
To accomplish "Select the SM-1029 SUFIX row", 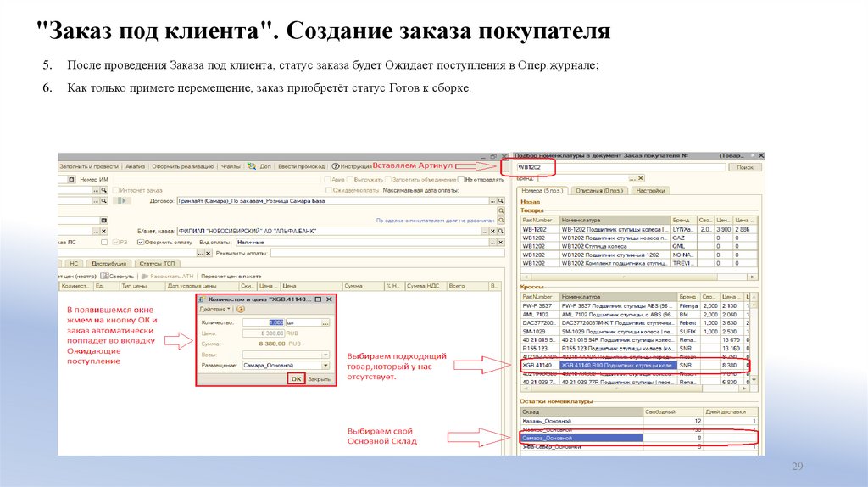I will (x=635, y=332).
